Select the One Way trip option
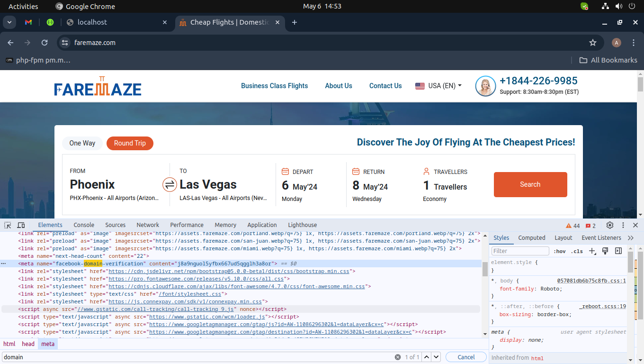 [x=82, y=143]
